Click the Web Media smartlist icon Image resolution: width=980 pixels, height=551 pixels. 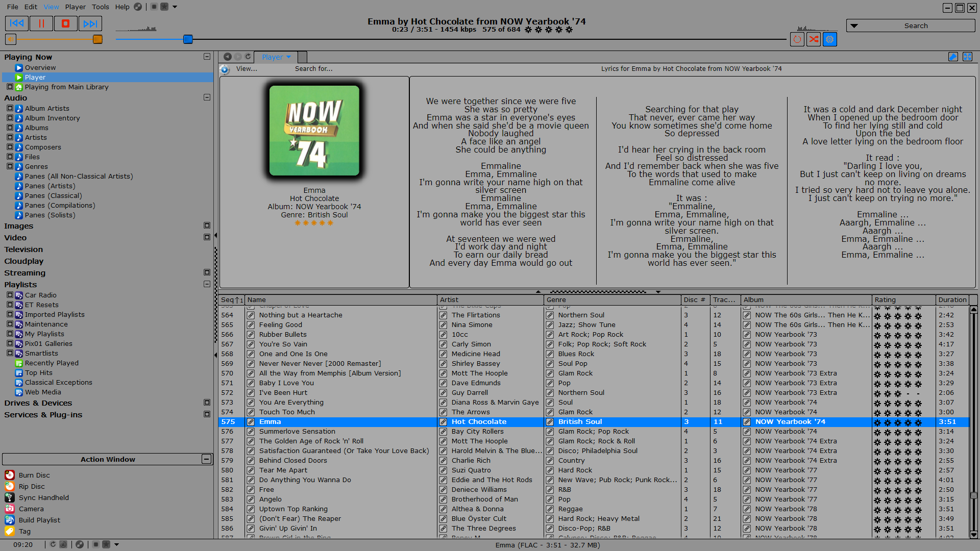coord(19,392)
